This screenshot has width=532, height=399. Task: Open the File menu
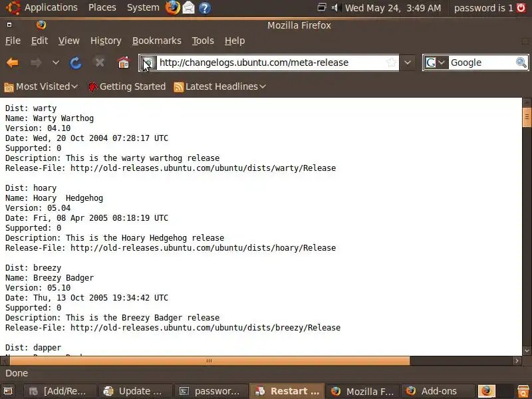coord(13,41)
